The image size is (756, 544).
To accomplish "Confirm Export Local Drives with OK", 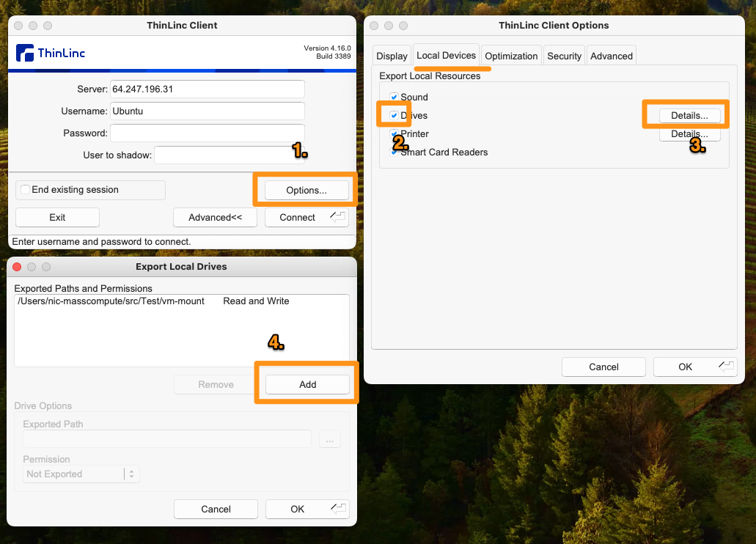I will tap(307, 510).
